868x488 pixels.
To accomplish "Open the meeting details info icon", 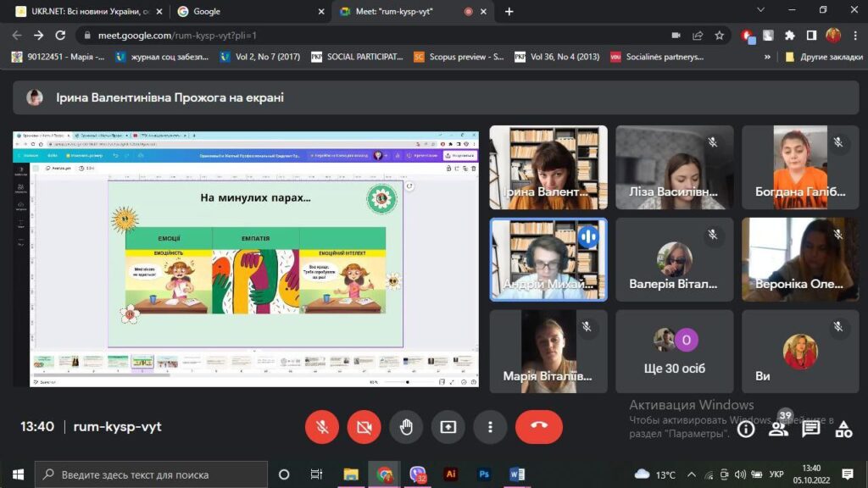I will click(746, 429).
